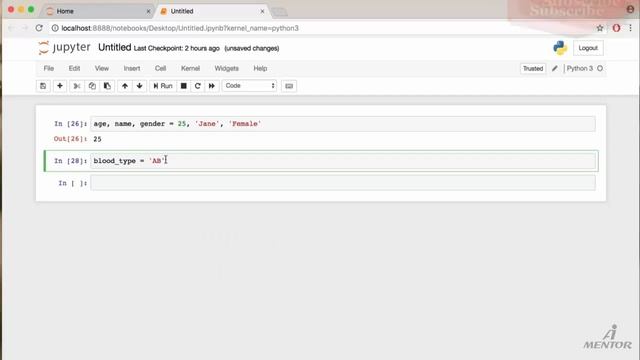The width and height of the screenshot is (640, 360).
Task: Click the browser profile icon
Action: click(630, 9)
